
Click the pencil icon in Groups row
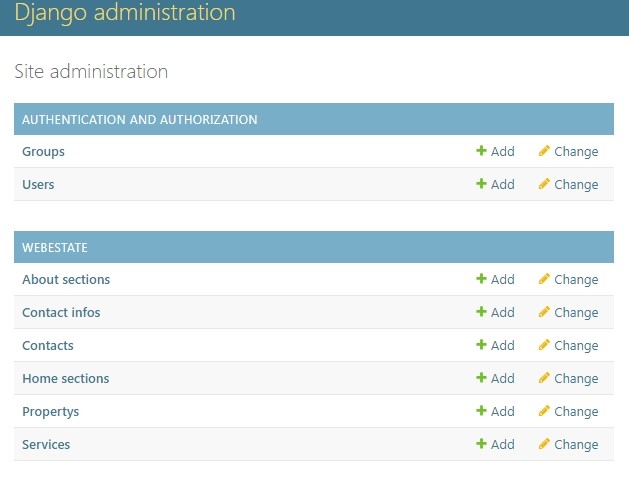click(x=544, y=151)
